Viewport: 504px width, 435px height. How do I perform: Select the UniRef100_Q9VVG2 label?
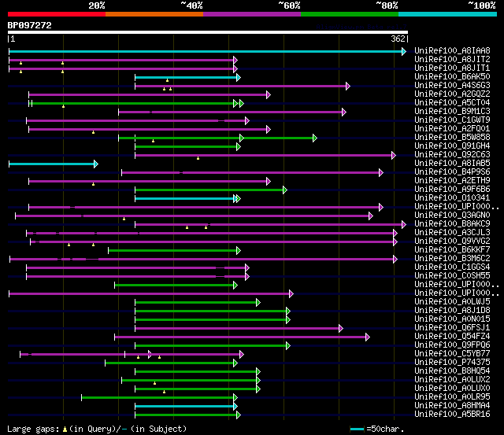(x=452, y=241)
